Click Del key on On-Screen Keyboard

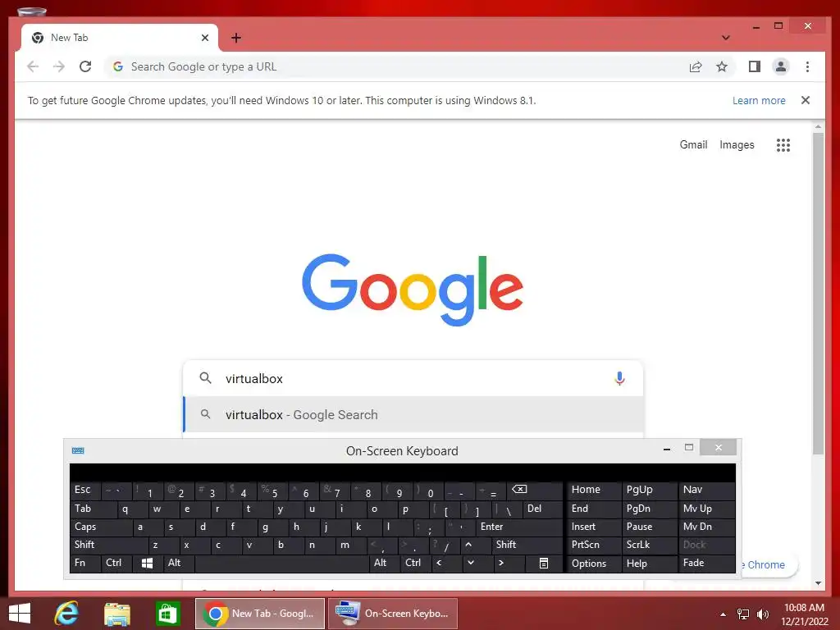point(543,509)
